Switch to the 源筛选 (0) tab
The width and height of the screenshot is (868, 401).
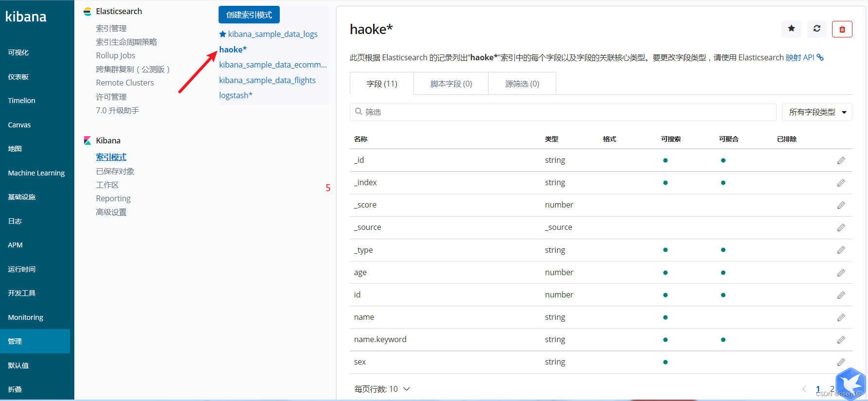pyautogui.click(x=522, y=84)
